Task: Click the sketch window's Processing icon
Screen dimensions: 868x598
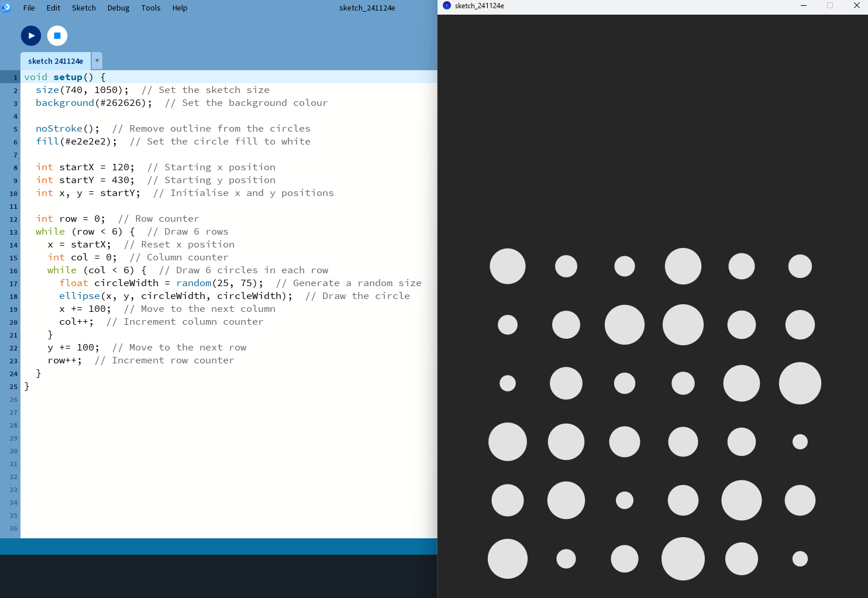Action: coord(447,6)
